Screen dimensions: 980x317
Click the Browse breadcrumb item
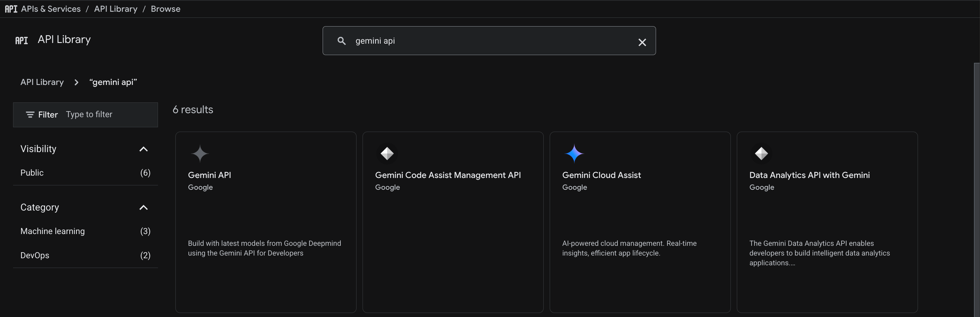[x=165, y=9]
